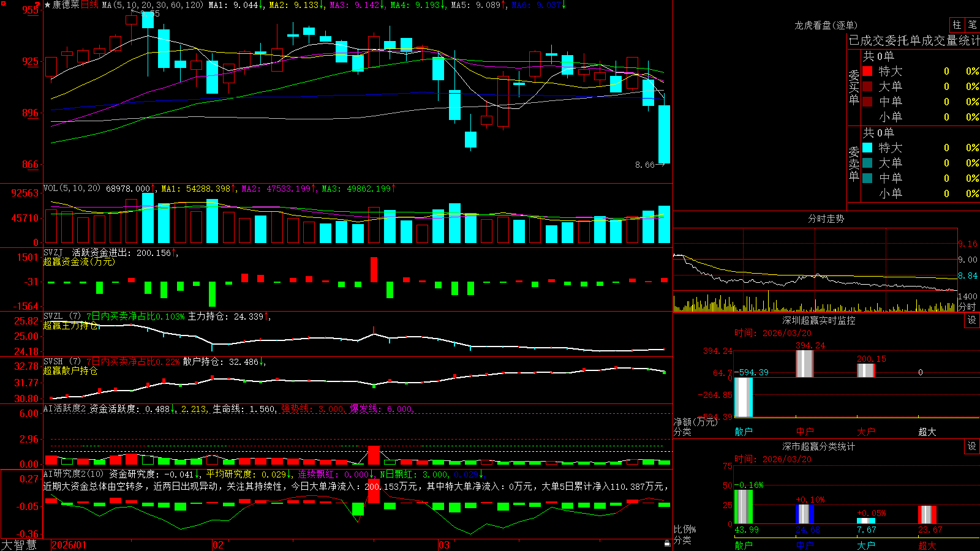Click the cyan 特大 swatch in 委卖单
This screenshot has width=980, height=551.
pos(867,148)
